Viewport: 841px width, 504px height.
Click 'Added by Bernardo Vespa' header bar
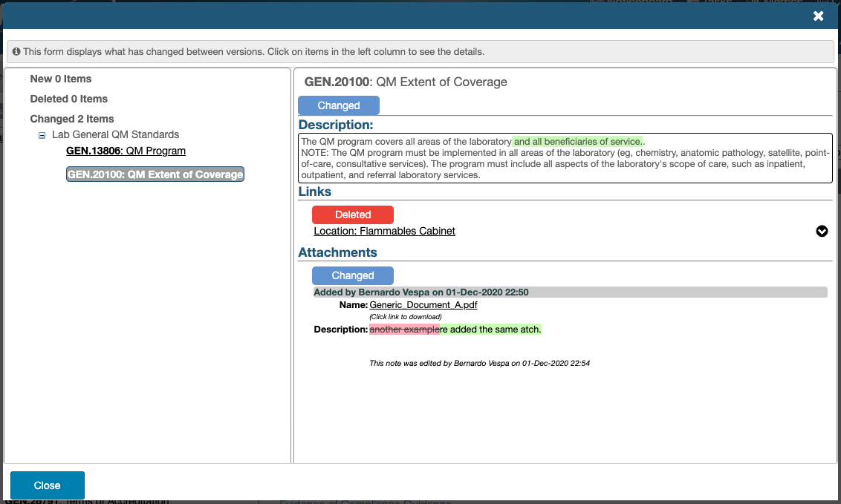pyautogui.click(x=570, y=292)
